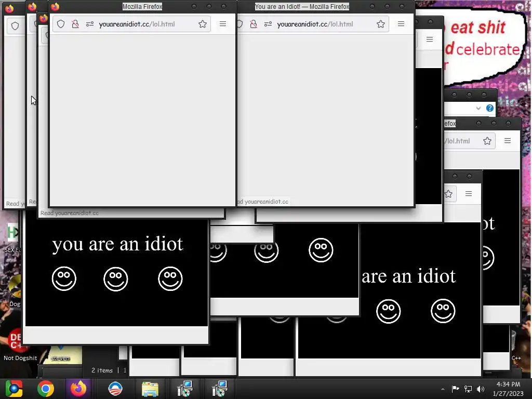Screen dimensions: 532x399
Task: Click bookmark star in the small lower-right Firefox window
Action: tap(448, 194)
